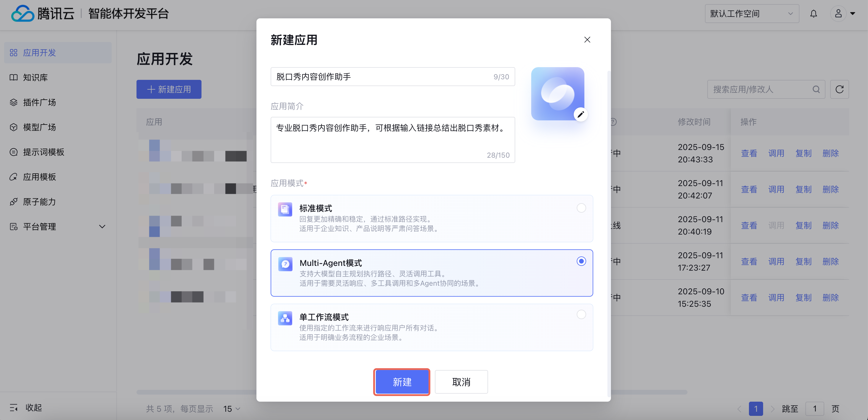
Task: Open 原子能力 in the sidebar
Action: point(39,202)
